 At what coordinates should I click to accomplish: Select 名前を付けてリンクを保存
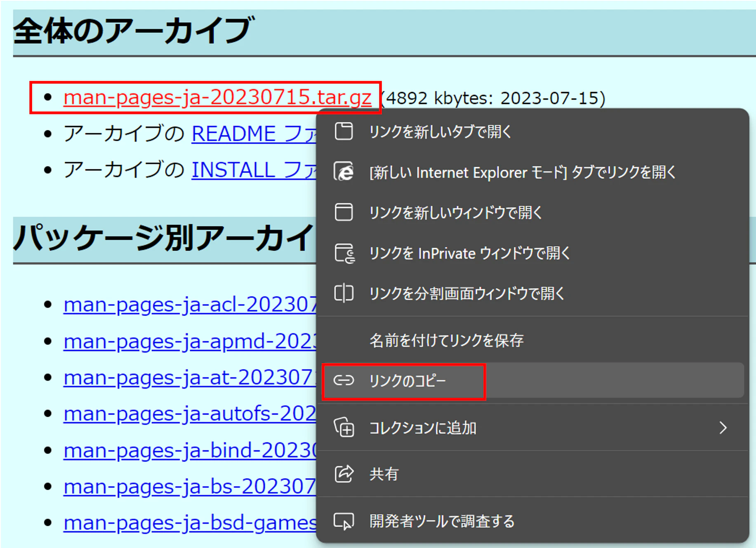click(532, 340)
